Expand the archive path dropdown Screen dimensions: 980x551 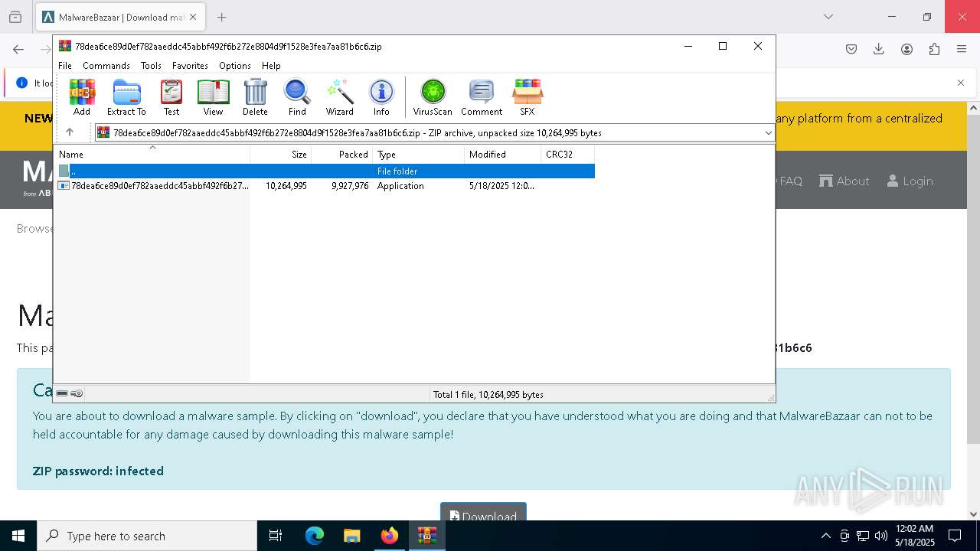pos(768,132)
